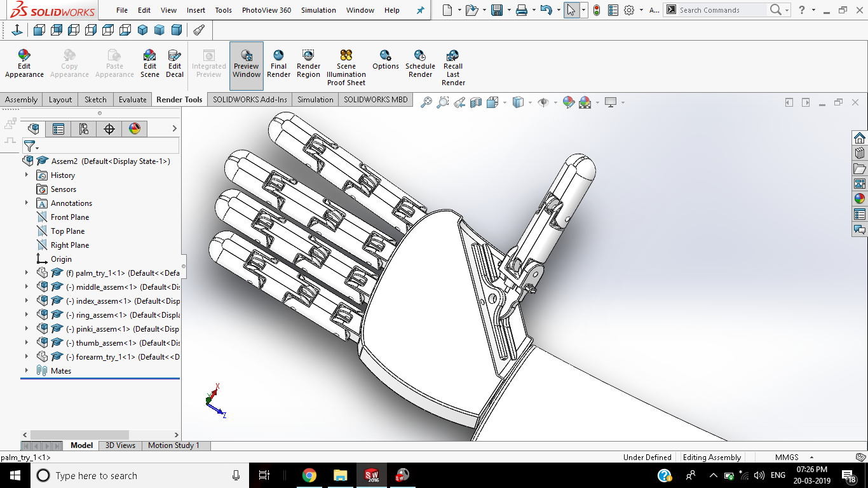Open the SOLIDWORKS Add-Ins tab
Image resolution: width=868 pixels, height=488 pixels.
click(250, 100)
